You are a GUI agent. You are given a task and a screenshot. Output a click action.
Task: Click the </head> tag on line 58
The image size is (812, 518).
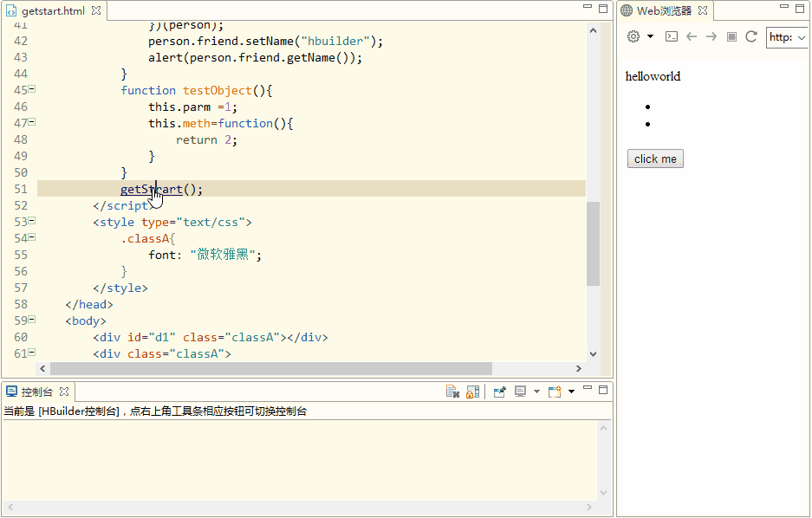tap(89, 305)
